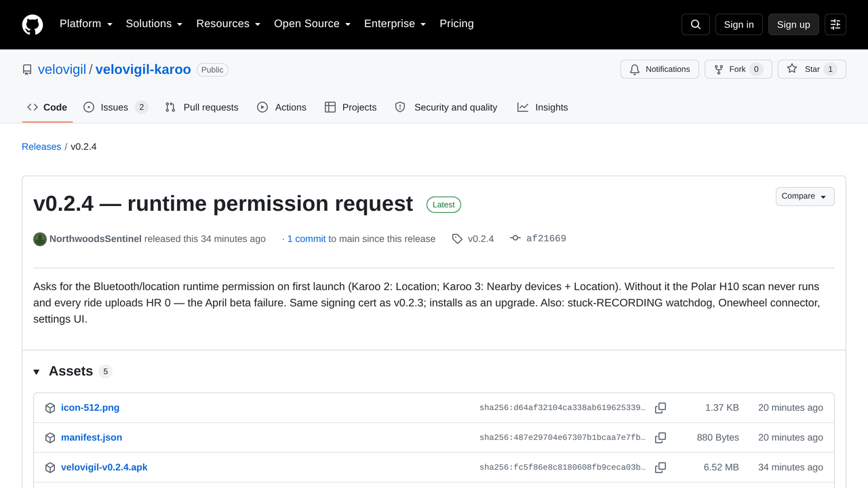Copy sha256 hash for manifest.json
Screen dimensions: 868x488
pyautogui.click(x=660, y=438)
